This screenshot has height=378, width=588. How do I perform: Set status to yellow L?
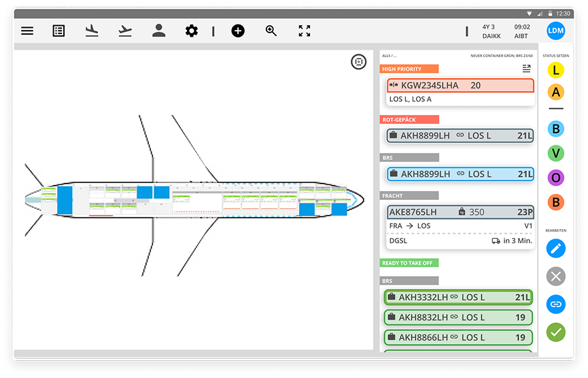556,70
